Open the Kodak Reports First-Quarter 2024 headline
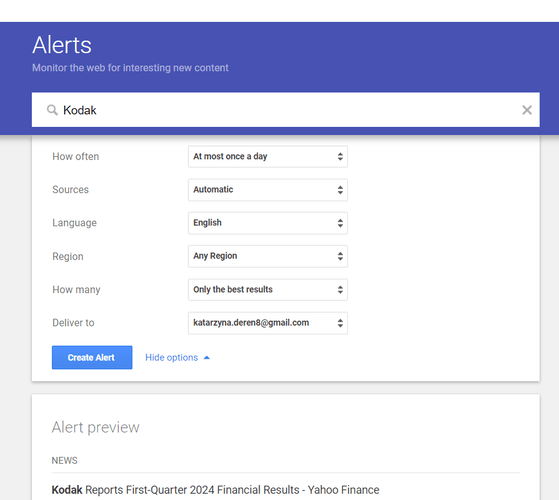This screenshot has width=559, height=500. click(x=215, y=490)
